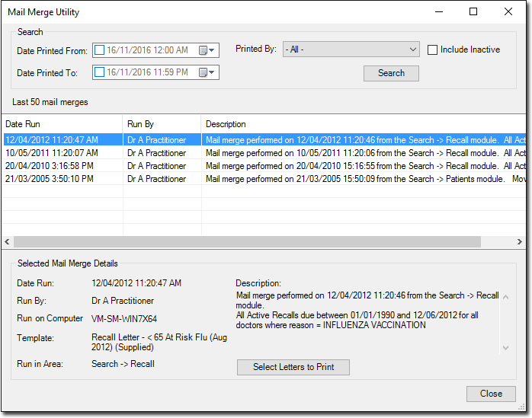
Task: Maximize the Mail Merge Utility window
Action: click(x=473, y=12)
